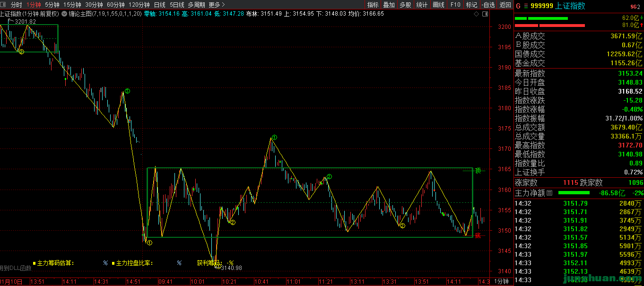Select the 120分钟 period tab
This screenshot has height=286, width=644.
click(x=139, y=5)
